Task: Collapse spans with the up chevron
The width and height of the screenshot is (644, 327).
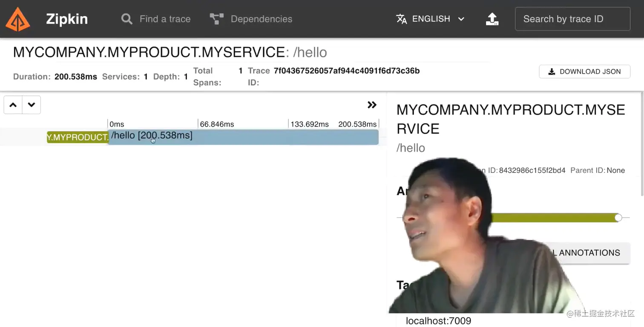Action: point(13,105)
